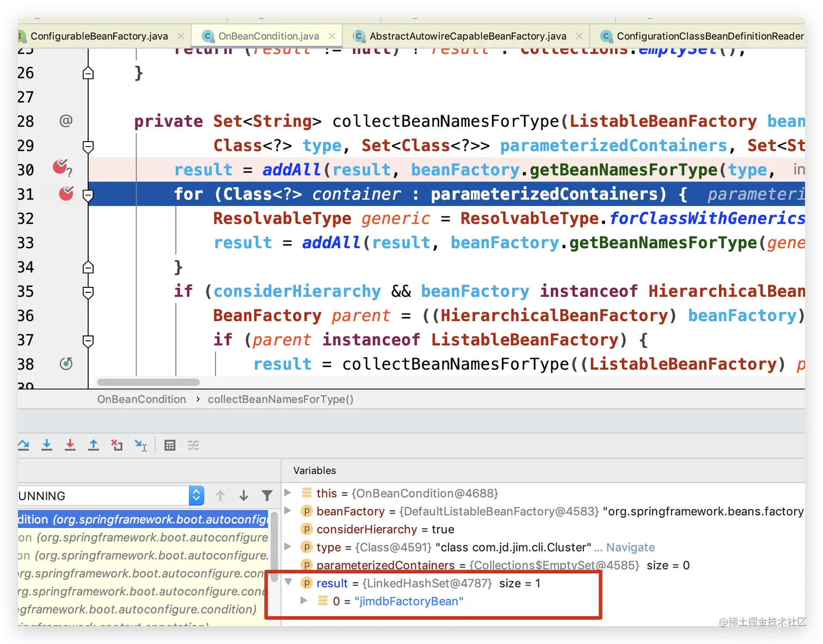Click the frames filter funnel icon

click(x=267, y=495)
